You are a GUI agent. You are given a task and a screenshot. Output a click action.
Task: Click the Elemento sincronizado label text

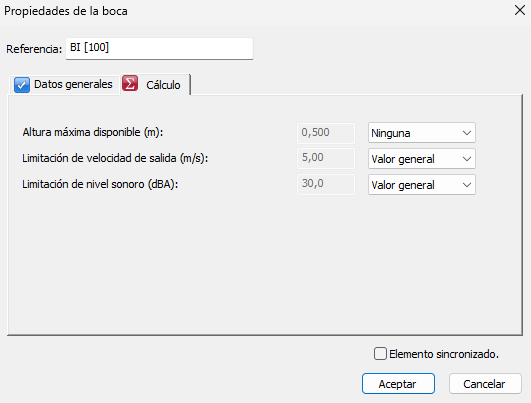pyautogui.click(x=444, y=354)
